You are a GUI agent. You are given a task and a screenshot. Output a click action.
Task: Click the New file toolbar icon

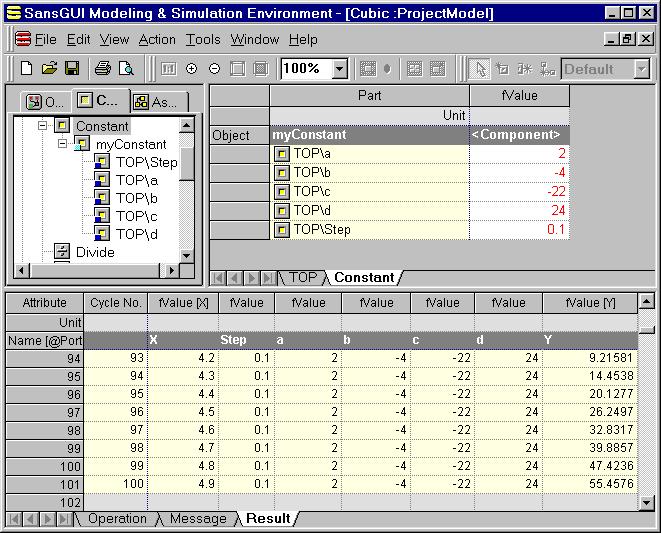tap(26, 68)
